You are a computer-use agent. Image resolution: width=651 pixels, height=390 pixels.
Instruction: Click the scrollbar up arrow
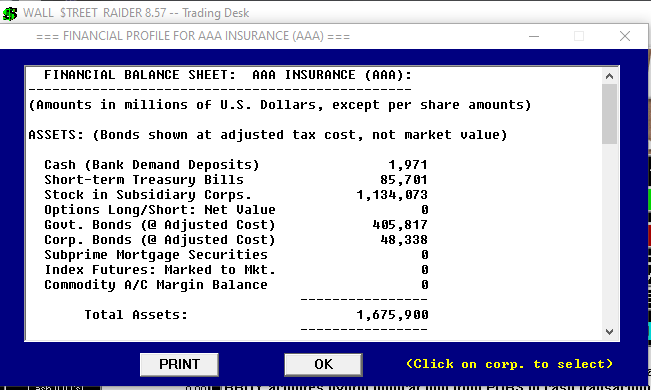(x=609, y=76)
